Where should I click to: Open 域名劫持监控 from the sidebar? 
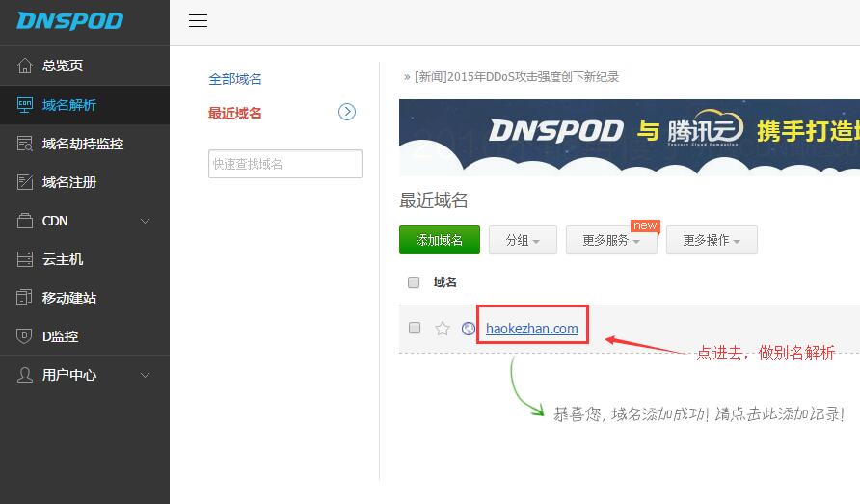pos(85,144)
